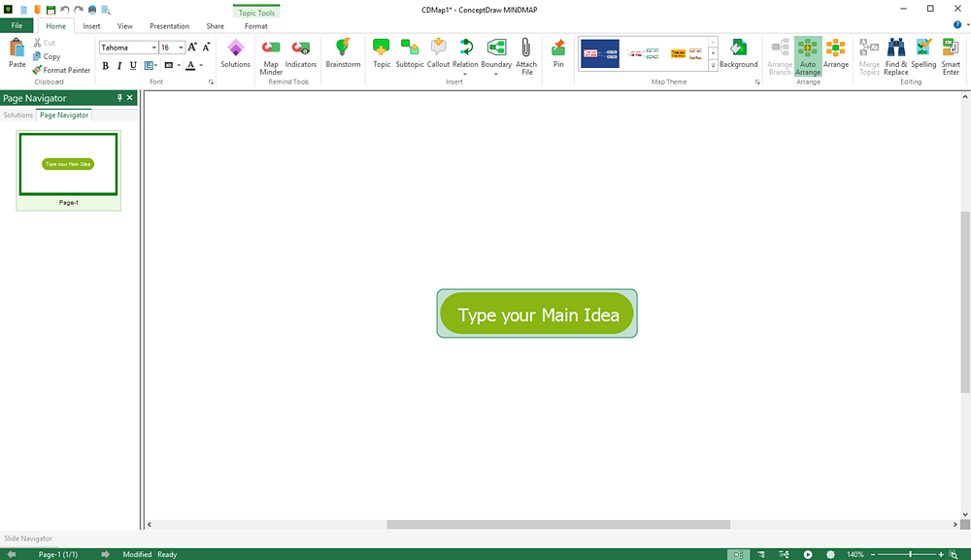
Task: Click the Paste icon
Action: (x=17, y=49)
